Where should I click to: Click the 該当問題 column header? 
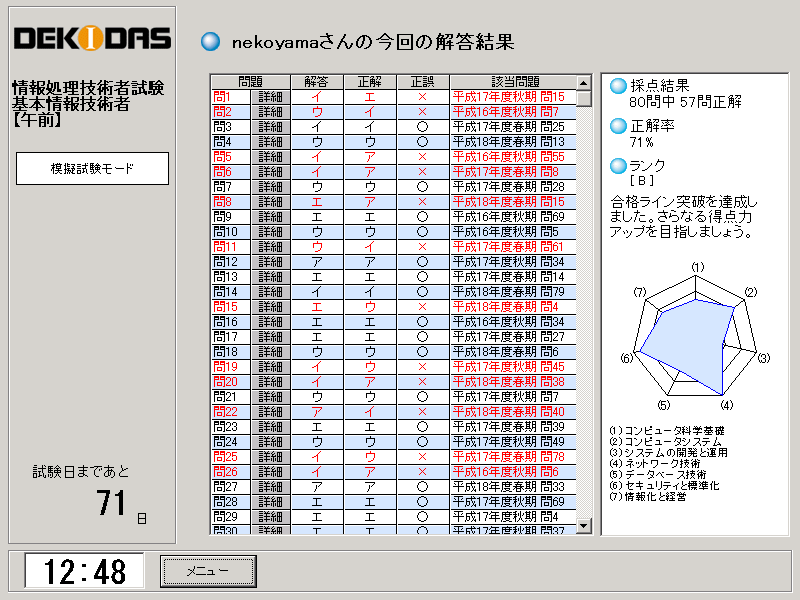coord(513,81)
